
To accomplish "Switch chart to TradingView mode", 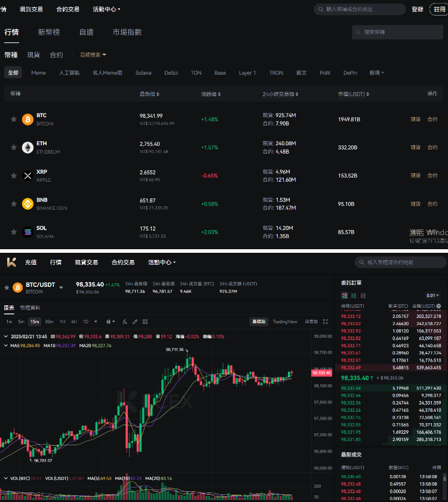I will (285, 322).
